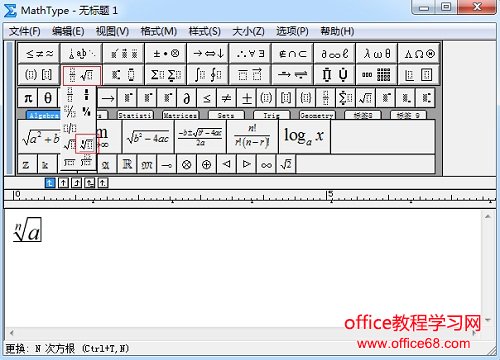This screenshot has height=360, width=500.
Task: Insert single parentheses template right of ±
Action: (x=266, y=98)
